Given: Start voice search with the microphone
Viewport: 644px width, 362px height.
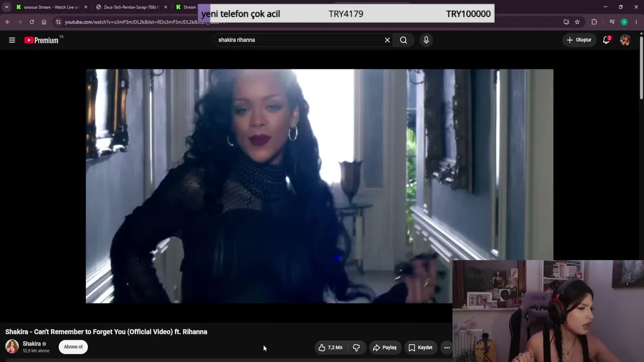Looking at the screenshot, I should point(426,40).
